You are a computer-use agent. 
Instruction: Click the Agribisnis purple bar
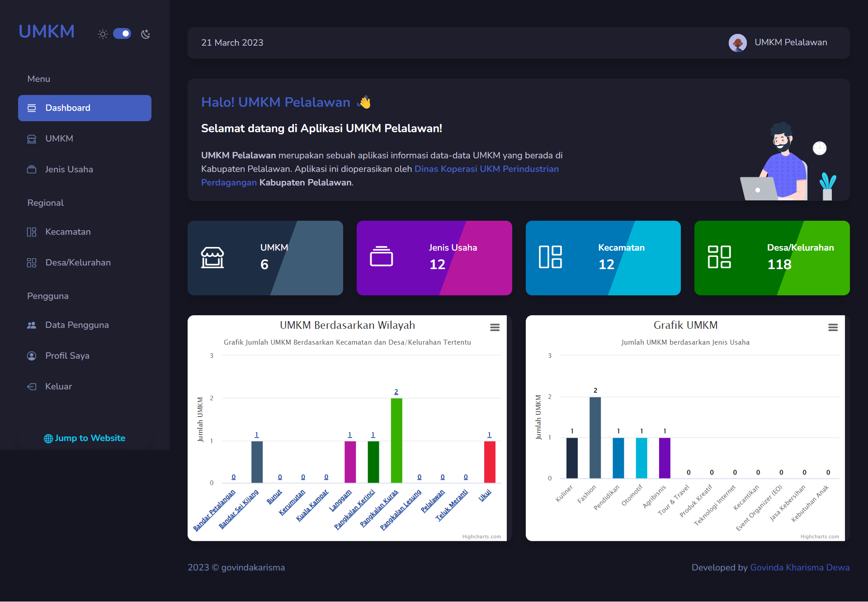point(665,458)
